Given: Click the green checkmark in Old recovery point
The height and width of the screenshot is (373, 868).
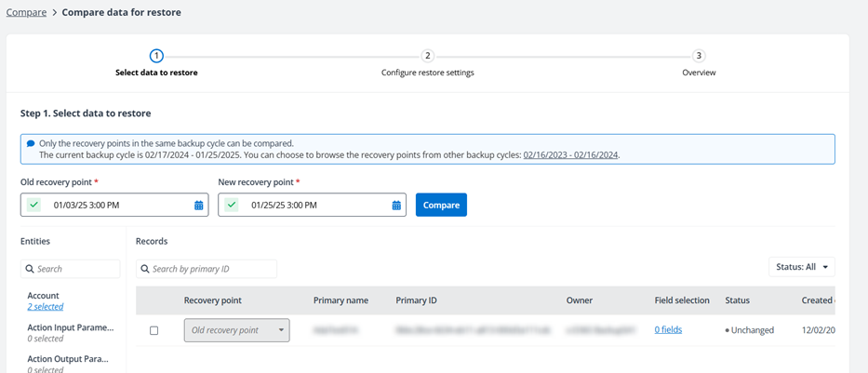Looking at the screenshot, I should [x=34, y=205].
